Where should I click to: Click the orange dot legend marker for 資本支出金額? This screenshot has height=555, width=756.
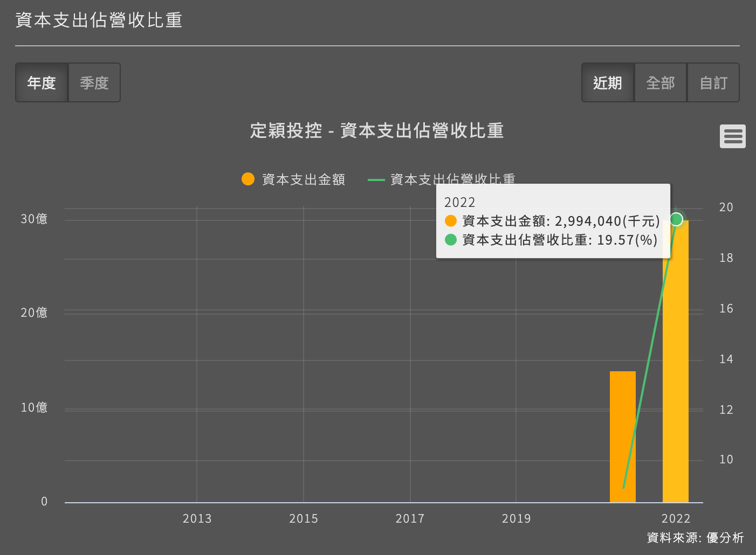248,178
